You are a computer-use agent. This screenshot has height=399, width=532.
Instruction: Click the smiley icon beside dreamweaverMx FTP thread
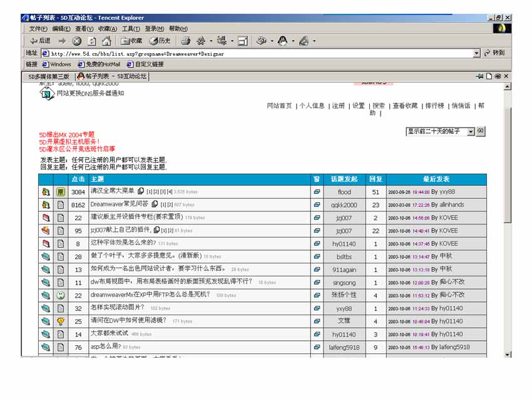click(x=61, y=295)
